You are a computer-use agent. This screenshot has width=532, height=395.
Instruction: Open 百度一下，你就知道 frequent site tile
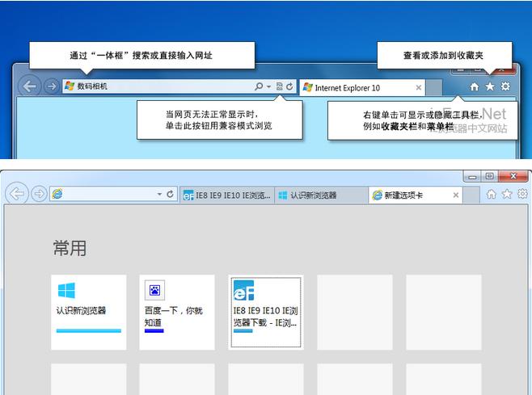coord(176,312)
